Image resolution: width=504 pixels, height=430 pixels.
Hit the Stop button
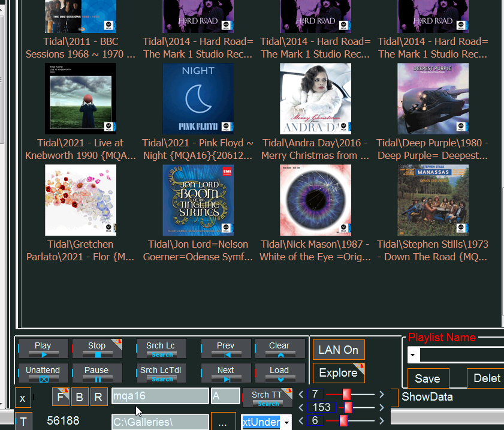coord(96,348)
